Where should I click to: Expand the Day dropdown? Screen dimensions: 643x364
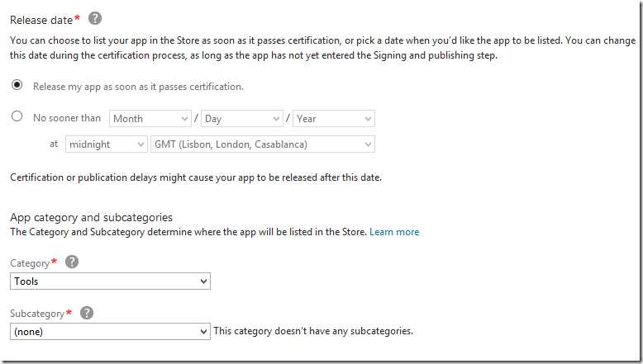coord(242,119)
